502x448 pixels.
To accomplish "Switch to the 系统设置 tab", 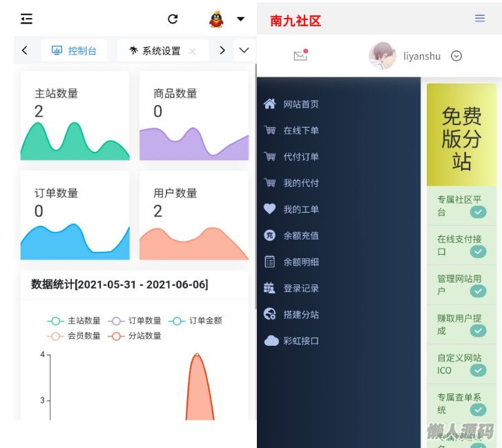I will [163, 50].
